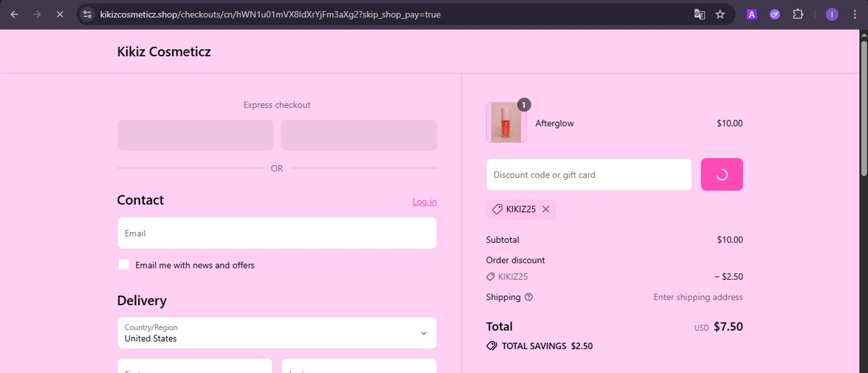Click the shipping help question icon
This screenshot has height=373, width=868.
click(x=528, y=297)
